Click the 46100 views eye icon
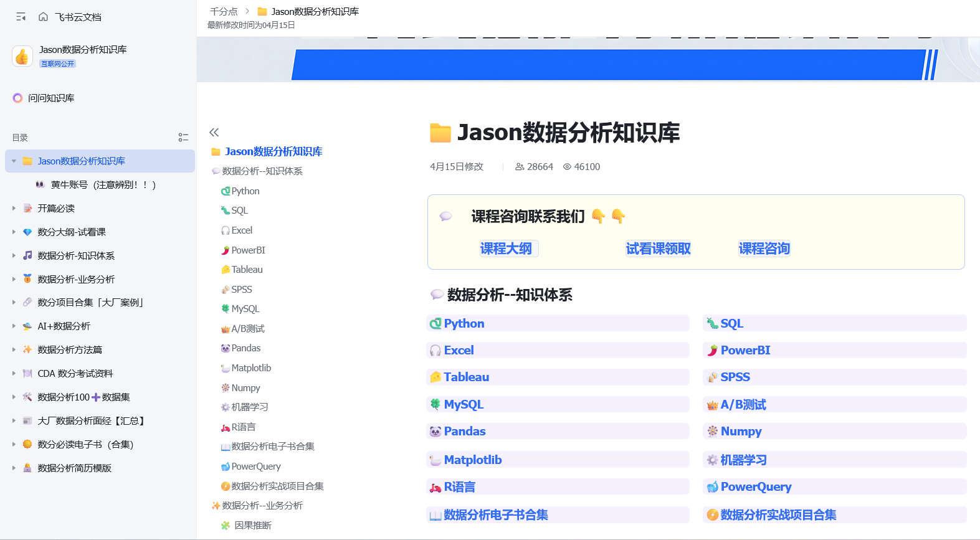This screenshot has width=980, height=540. 567,167
